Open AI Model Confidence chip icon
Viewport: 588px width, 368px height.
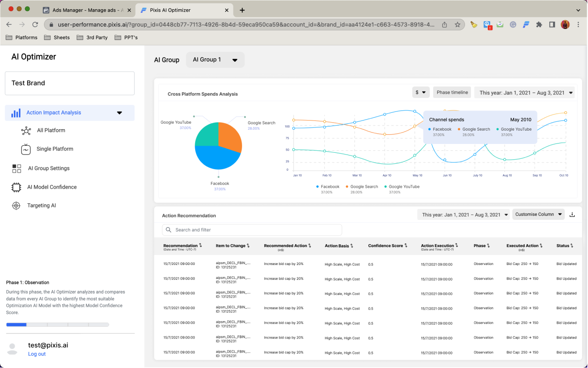click(x=17, y=187)
